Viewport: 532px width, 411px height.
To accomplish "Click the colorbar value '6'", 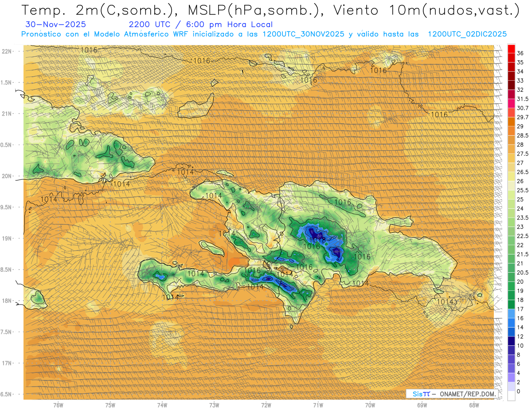I will (519, 364).
